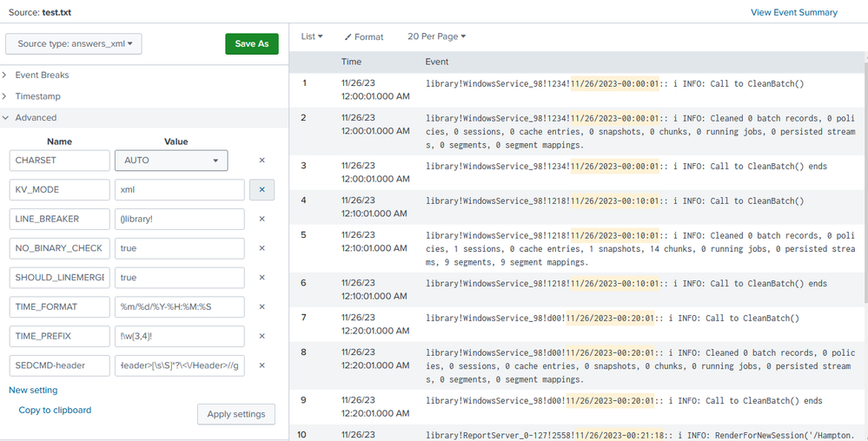Click the SHOULD_LINEMERGE value field

tap(179, 278)
